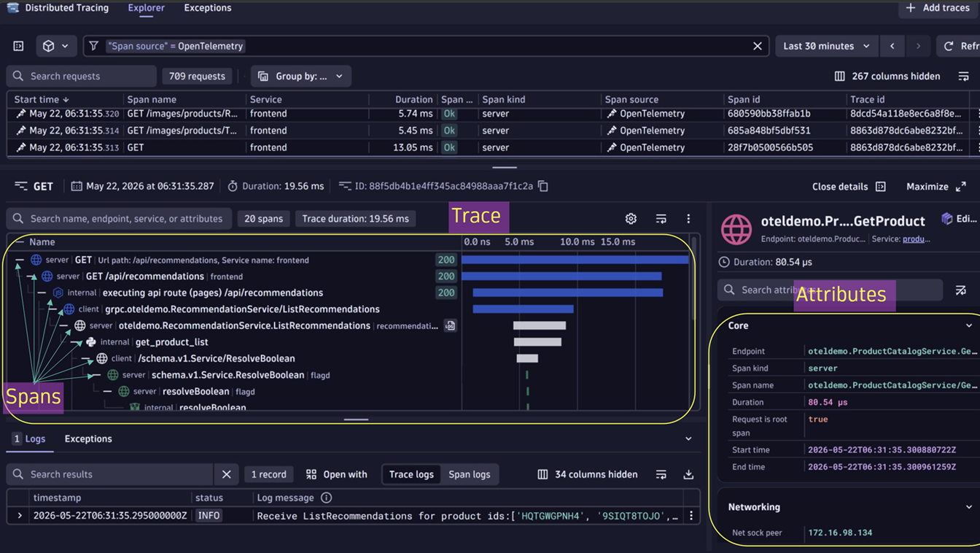Open log row kebab menu
Screen dimensions: 980x553
click(x=691, y=516)
